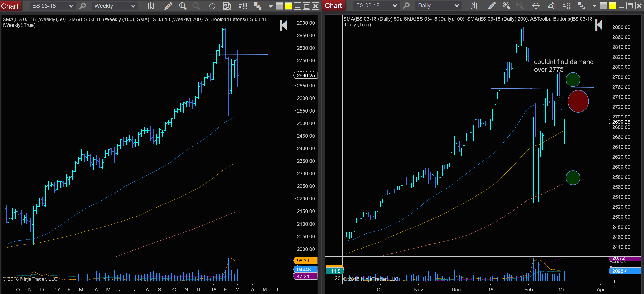
Task: Jump to latest bar on Daily chart
Action: (x=599, y=25)
